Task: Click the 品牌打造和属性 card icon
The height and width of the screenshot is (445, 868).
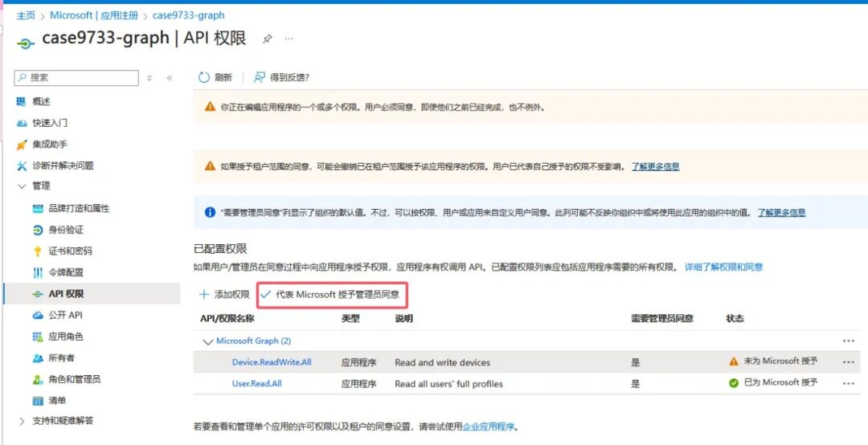Action: click(38, 209)
